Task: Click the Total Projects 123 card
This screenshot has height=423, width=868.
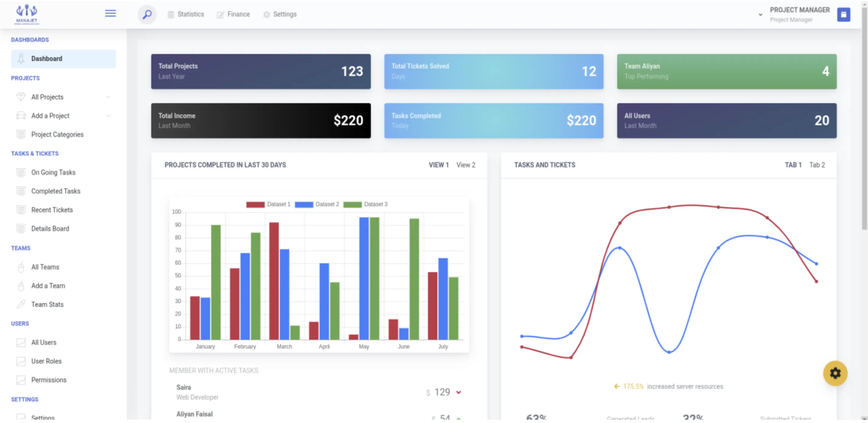Action: pyautogui.click(x=261, y=71)
